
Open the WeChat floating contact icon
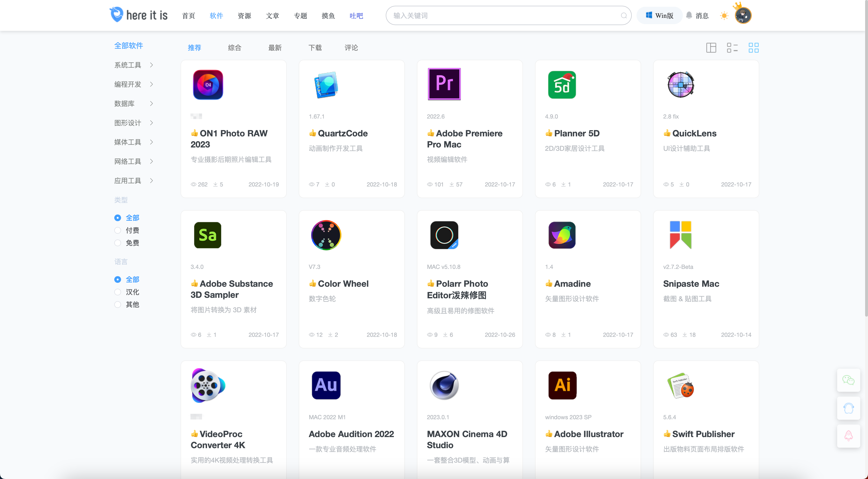[848, 380]
